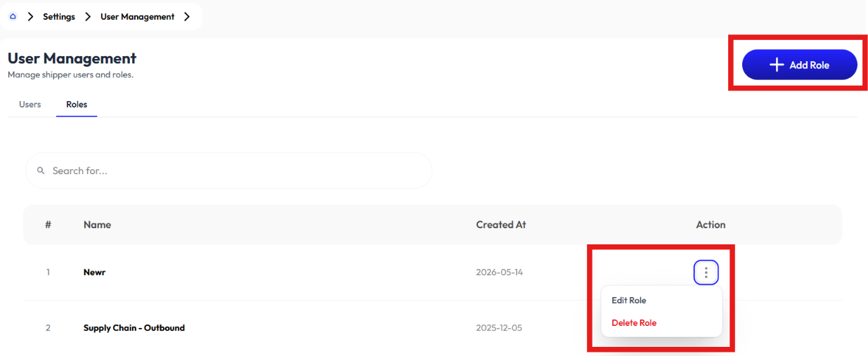Switch to the Users tab
868x356 pixels.
[x=30, y=104]
